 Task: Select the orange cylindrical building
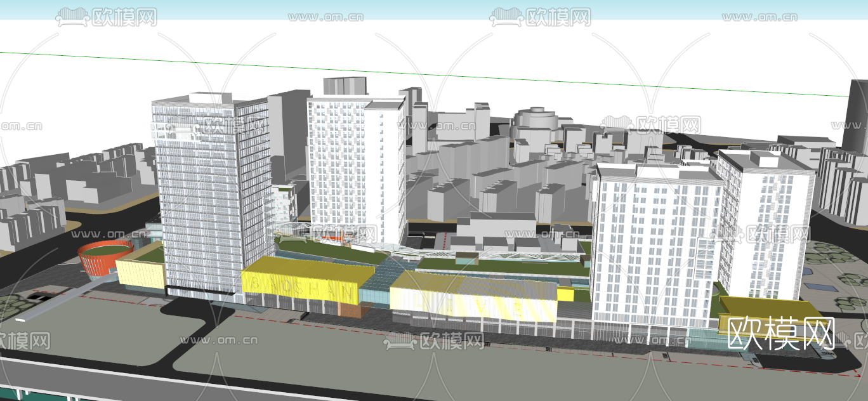point(105,258)
